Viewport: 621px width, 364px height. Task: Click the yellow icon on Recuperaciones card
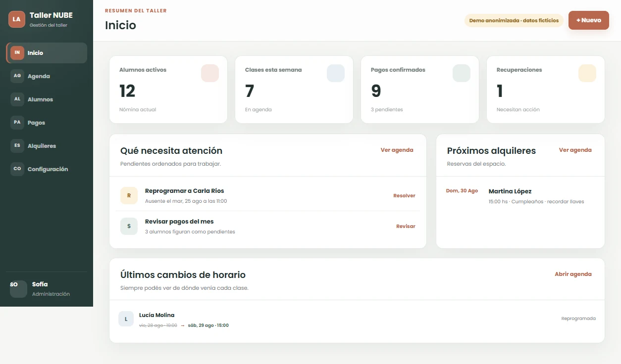(587, 73)
